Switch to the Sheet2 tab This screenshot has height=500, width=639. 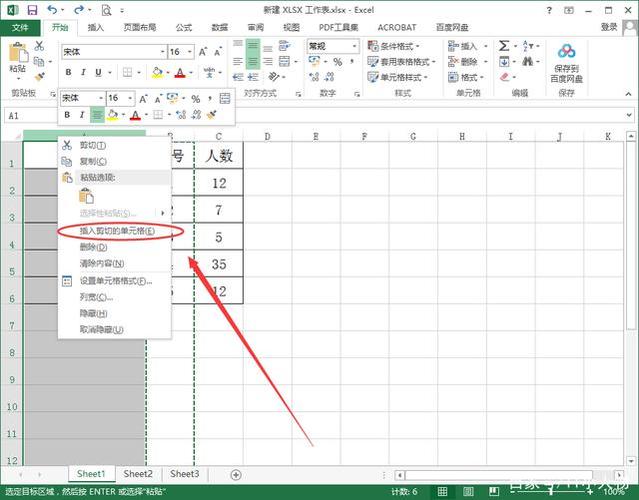click(x=138, y=474)
